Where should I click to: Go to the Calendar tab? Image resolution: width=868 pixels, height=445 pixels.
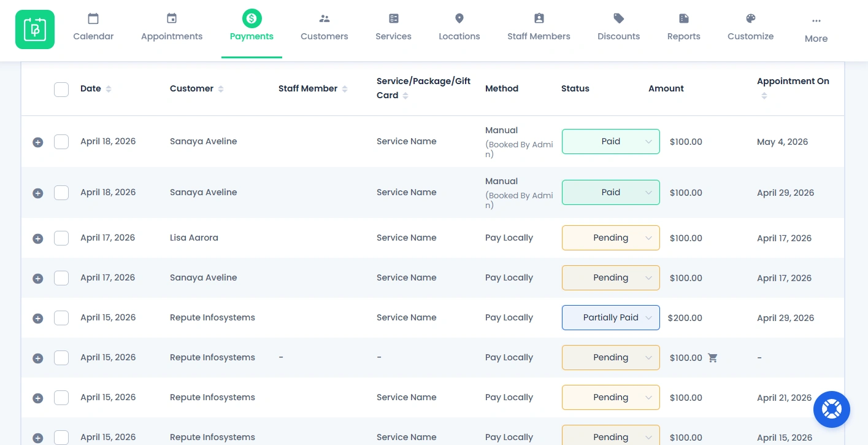pyautogui.click(x=93, y=36)
